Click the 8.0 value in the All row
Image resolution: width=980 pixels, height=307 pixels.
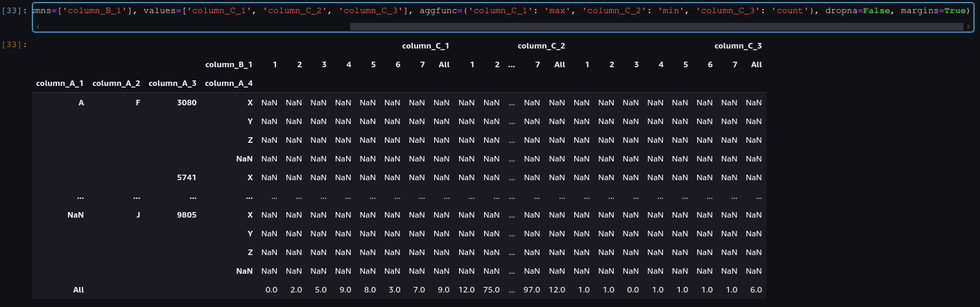[370, 290]
